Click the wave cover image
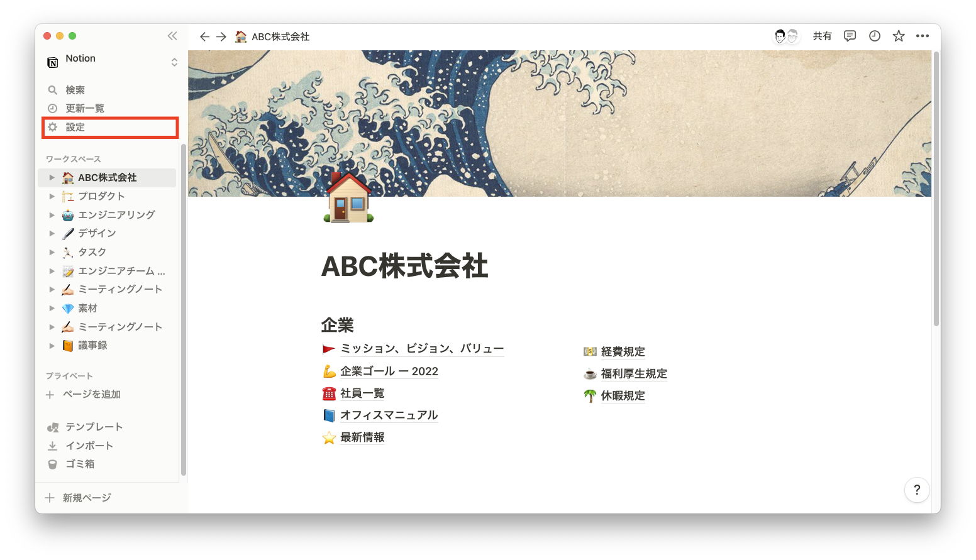The image size is (976, 560). tap(560, 123)
